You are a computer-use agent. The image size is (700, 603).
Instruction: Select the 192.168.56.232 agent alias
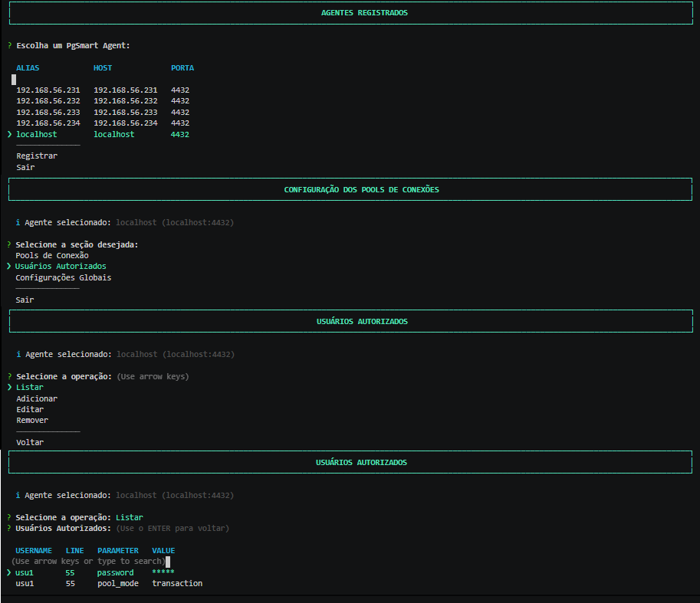(48, 101)
